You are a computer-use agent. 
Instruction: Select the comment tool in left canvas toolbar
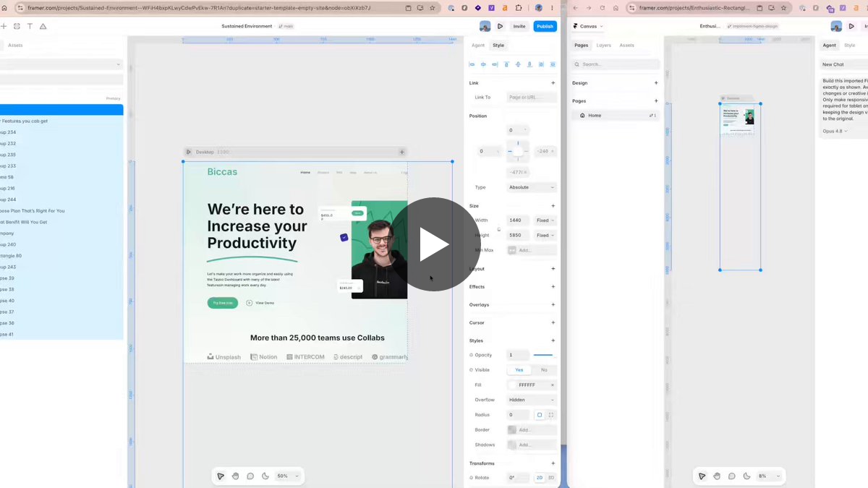[250, 476]
